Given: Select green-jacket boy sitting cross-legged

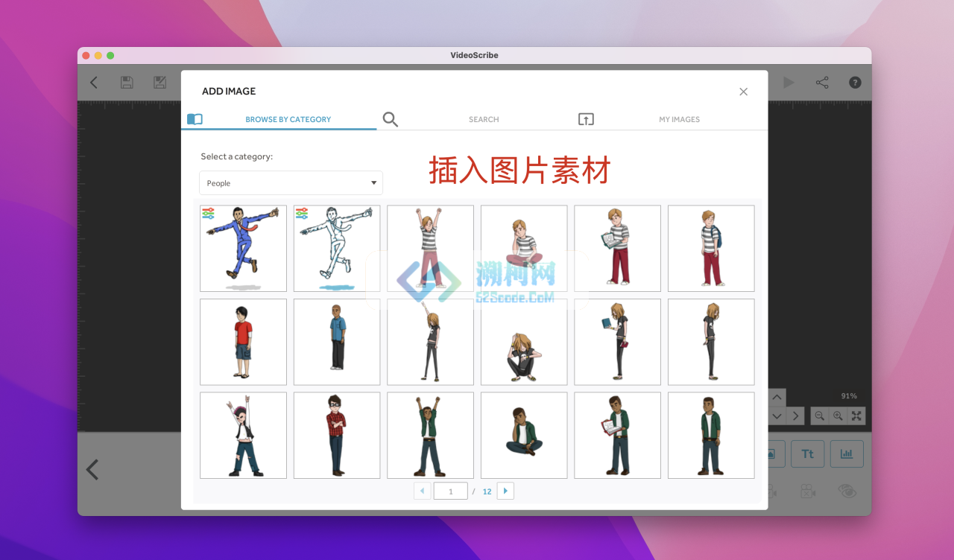Looking at the screenshot, I should [524, 435].
